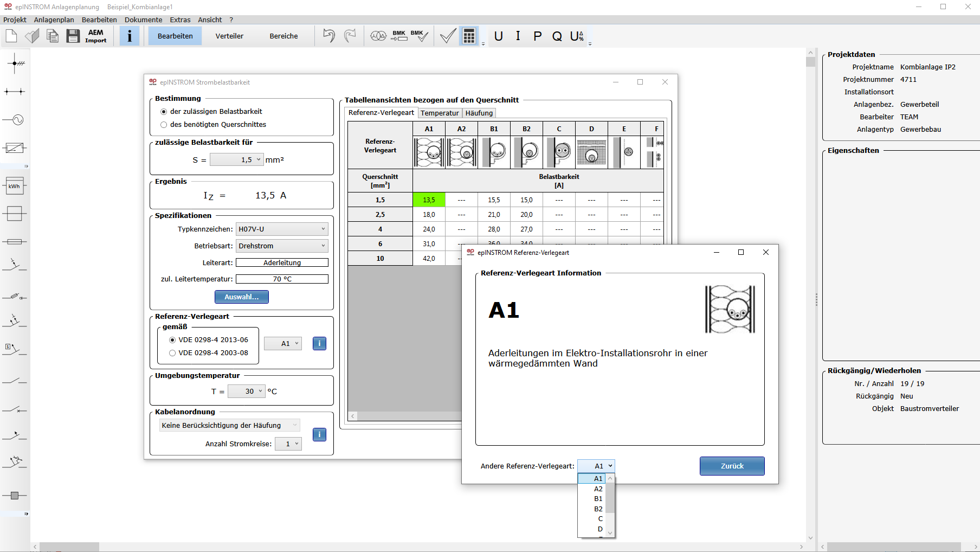This screenshot has height=552, width=980.
Task: Toggle Bearbeiten mode in toolbar
Action: 175,36
